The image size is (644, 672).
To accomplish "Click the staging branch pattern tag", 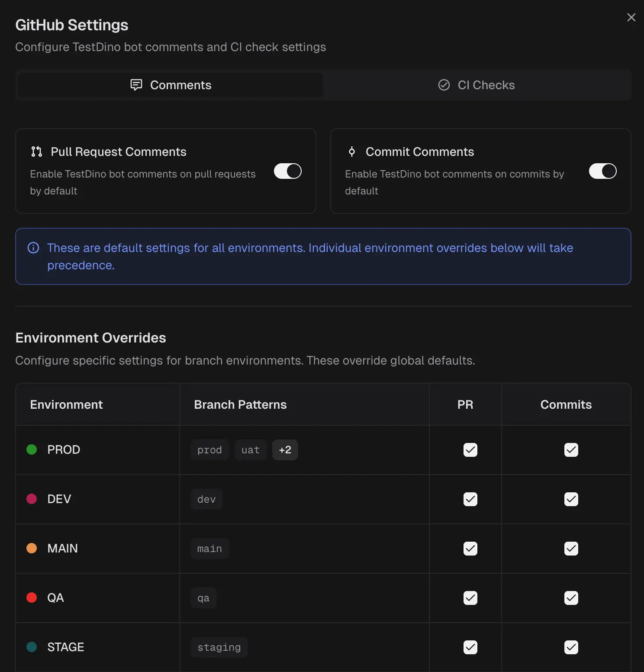I will pyautogui.click(x=219, y=647).
